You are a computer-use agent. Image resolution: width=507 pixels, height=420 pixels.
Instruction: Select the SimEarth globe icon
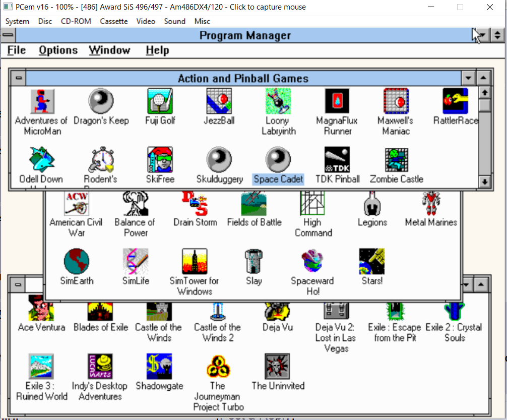point(77,261)
